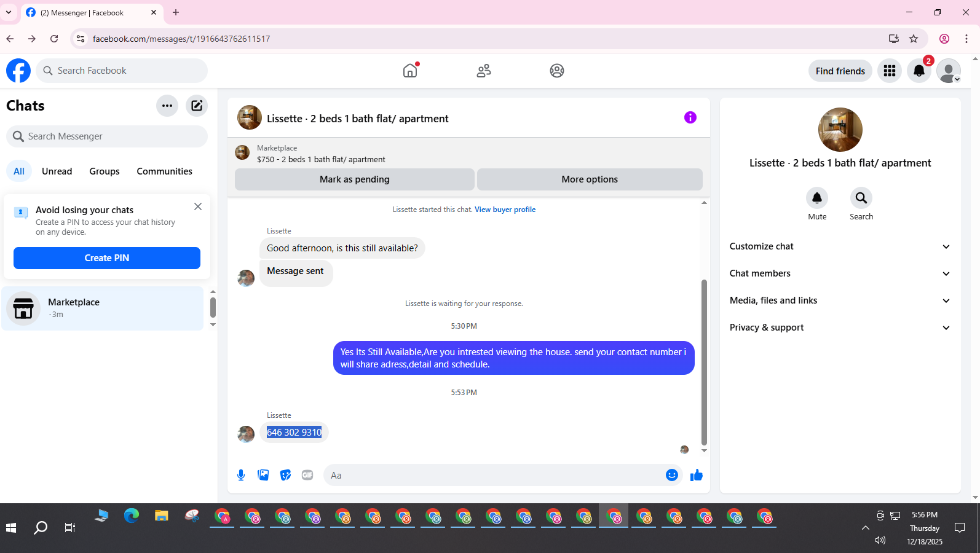Viewport: 980px width, 553px height.
Task: Choose a sticker
Action: (x=285, y=475)
